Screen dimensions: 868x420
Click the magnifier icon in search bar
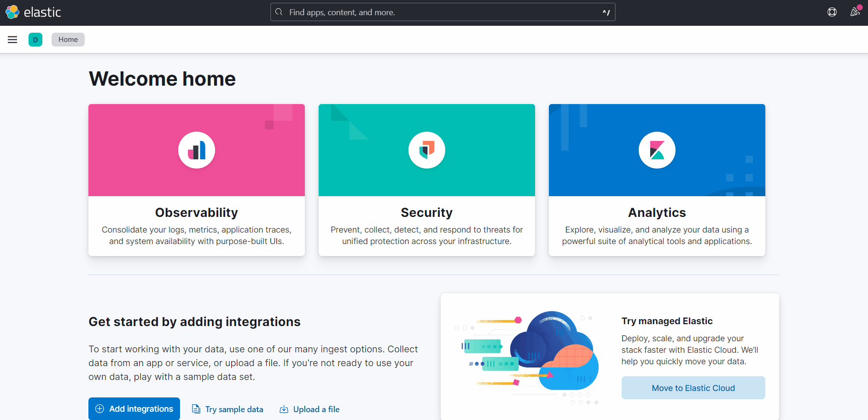click(279, 12)
